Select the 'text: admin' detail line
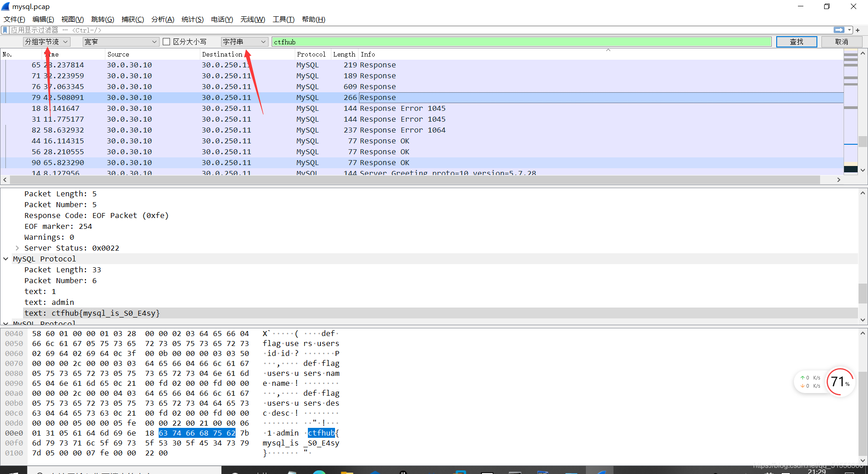 point(49,302)
